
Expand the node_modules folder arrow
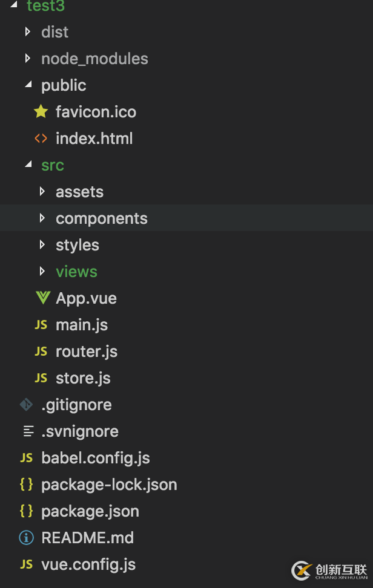27,59
